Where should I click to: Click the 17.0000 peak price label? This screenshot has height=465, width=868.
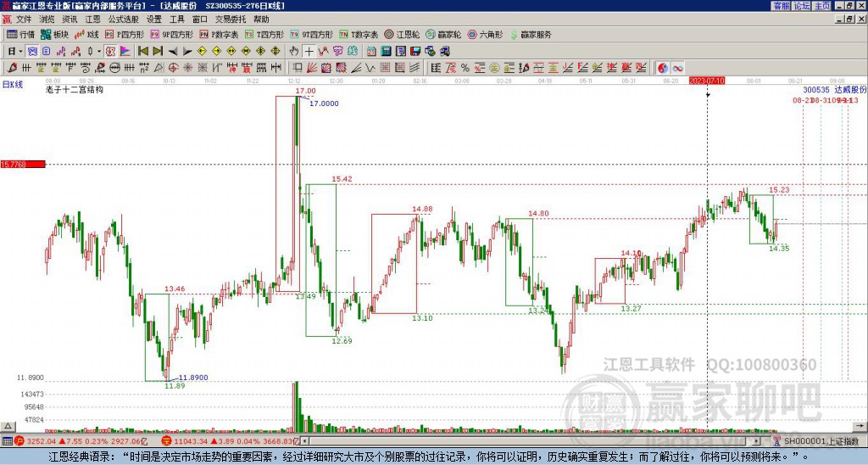324,104
